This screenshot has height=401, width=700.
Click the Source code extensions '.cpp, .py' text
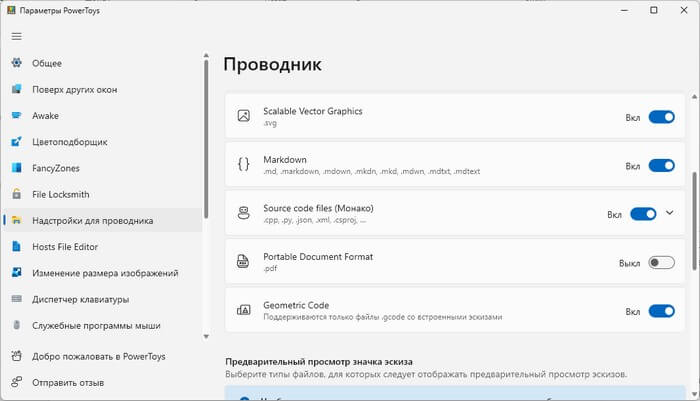tap(314, 220)
